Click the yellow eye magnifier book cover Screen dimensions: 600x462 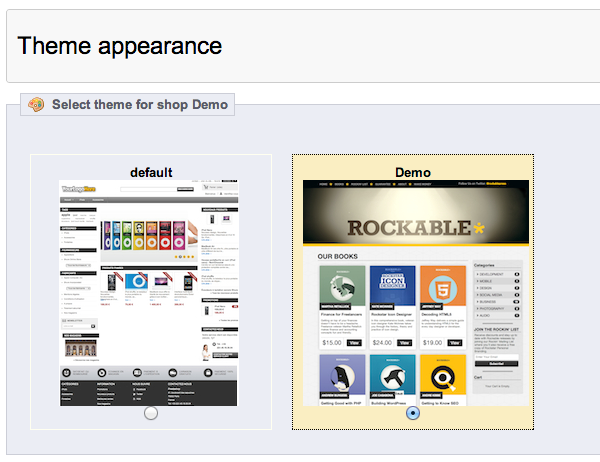443,376
